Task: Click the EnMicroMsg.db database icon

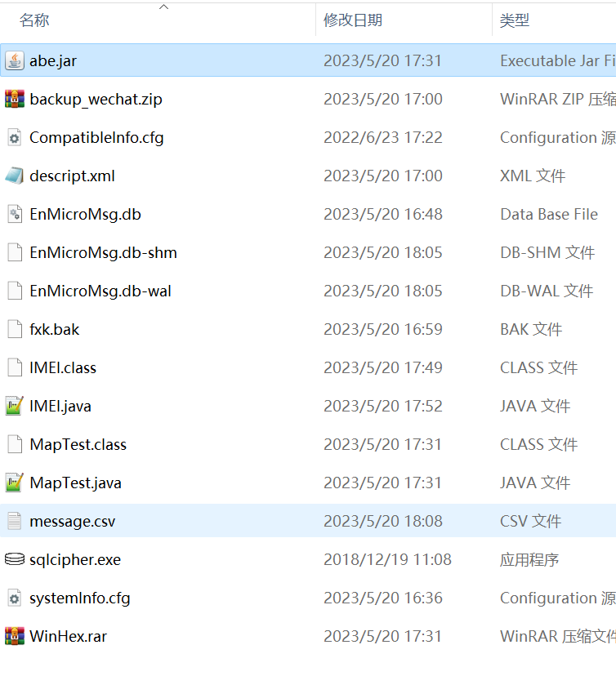Action: pos(15,214)
